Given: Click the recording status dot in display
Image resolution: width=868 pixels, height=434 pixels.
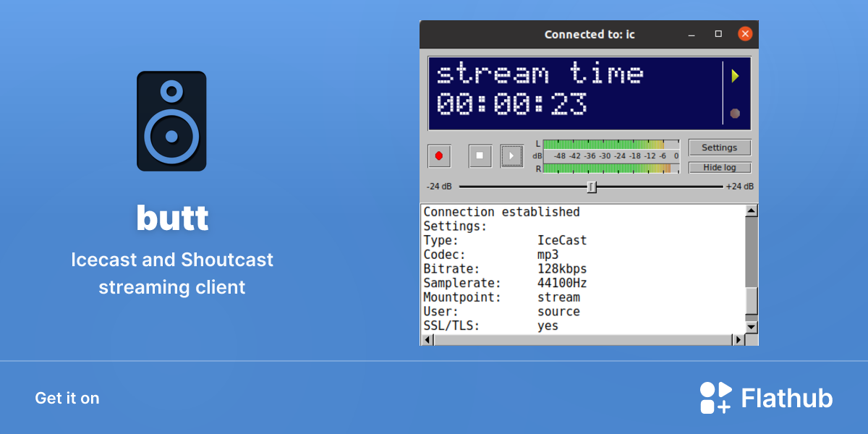Looking at the screenshot, I should pos(735,114).
